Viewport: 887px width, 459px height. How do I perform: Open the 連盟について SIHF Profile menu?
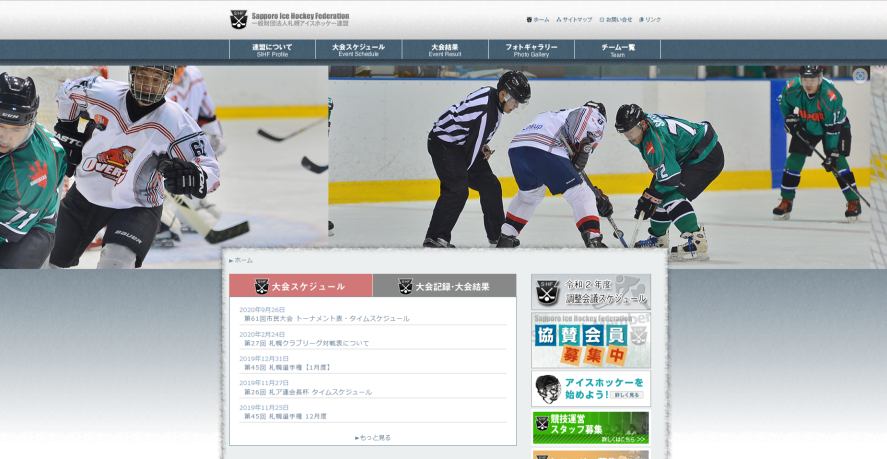[x=272, y=50]
